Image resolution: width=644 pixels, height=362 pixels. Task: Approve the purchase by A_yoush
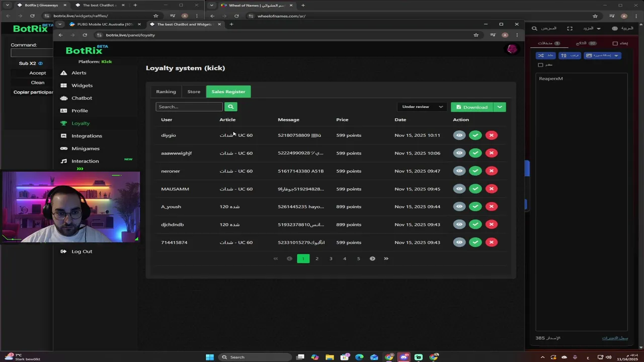coord(475,207)
